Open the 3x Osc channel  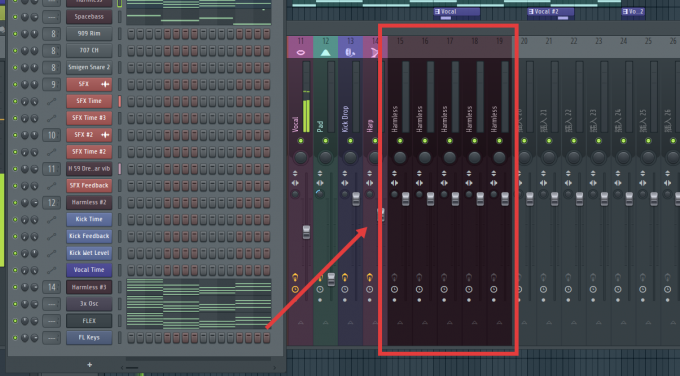click(89, 304)
